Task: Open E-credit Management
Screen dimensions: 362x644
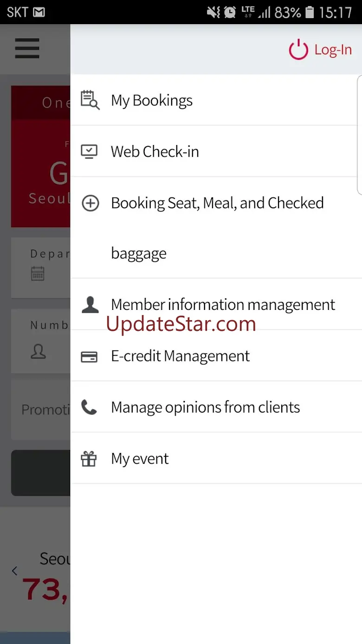Action: point(180,356)
